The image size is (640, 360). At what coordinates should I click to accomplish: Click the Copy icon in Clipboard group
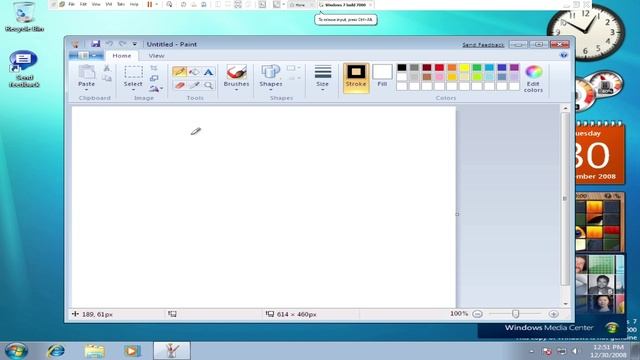pyautogui.click(x=107, y=78)
